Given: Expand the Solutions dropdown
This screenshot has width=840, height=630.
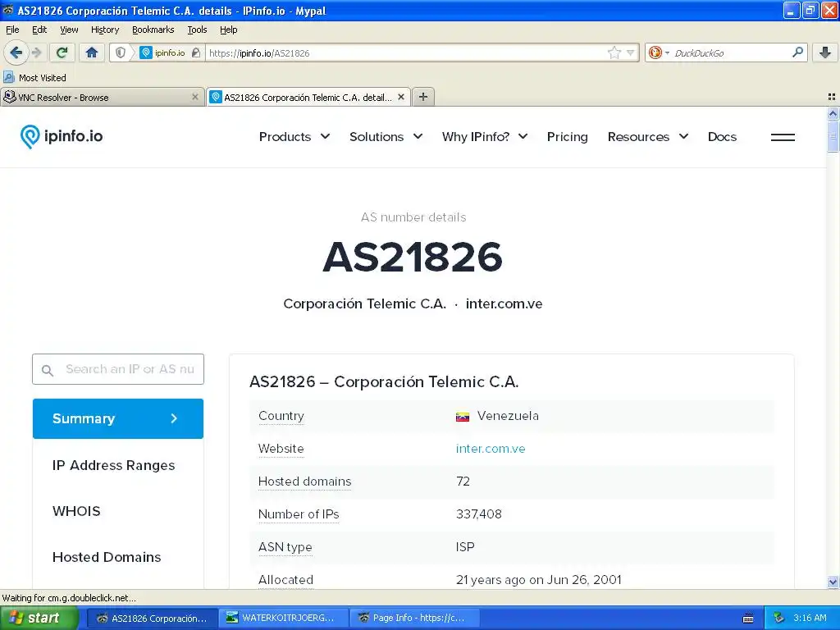Looking at the screenshot, I should (386, 137).
